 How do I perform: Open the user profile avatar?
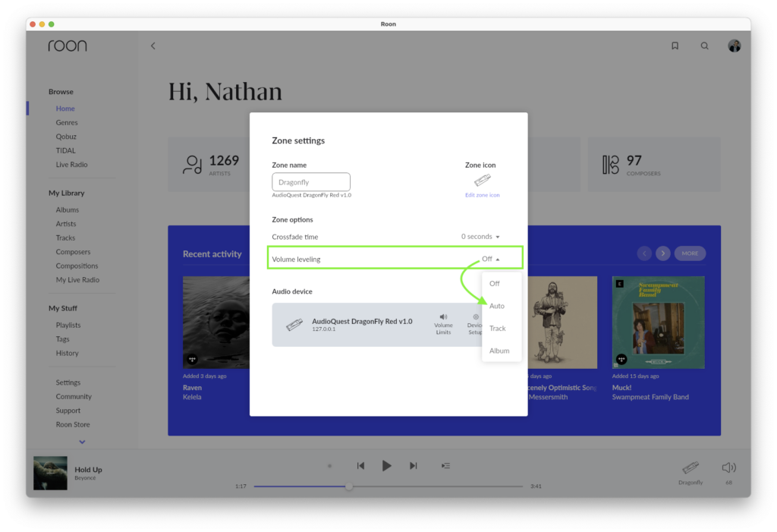point(735,46)
